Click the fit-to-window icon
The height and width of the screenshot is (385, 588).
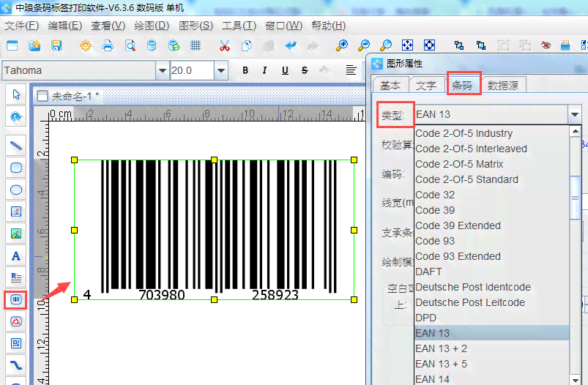pyautogui.click(x=407, y=45)
